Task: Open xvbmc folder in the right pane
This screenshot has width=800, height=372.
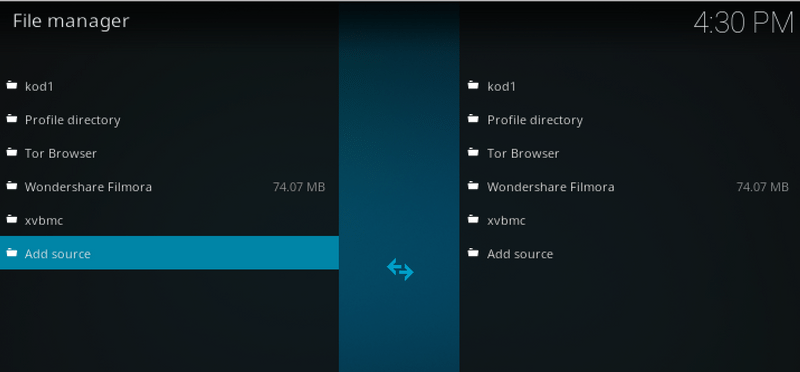Action: (x=630, y=220)
